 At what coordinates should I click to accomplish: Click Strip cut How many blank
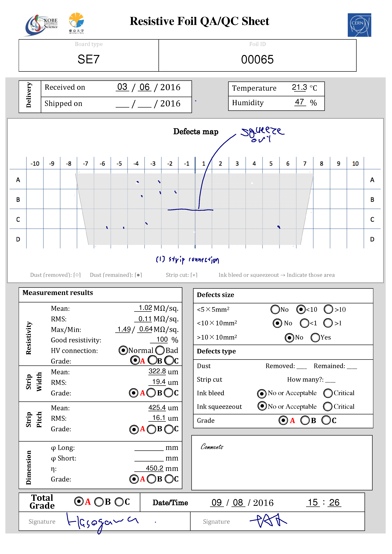click(x=330, y=379)
